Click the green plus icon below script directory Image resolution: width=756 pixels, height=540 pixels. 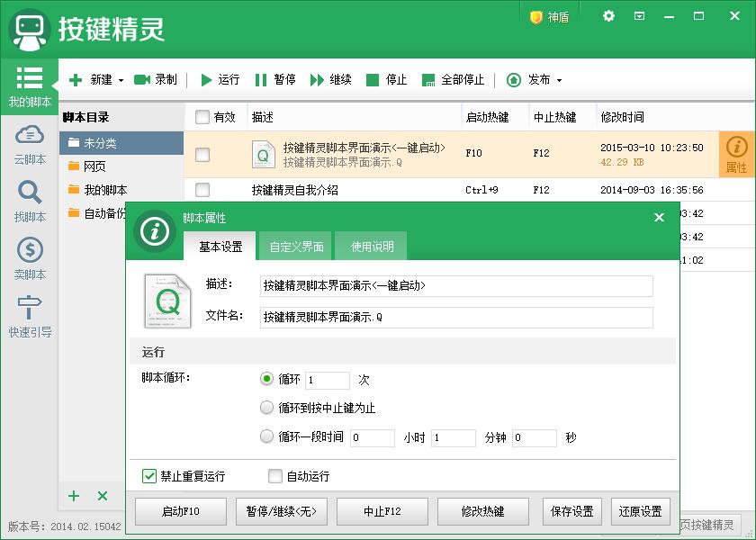74,496
